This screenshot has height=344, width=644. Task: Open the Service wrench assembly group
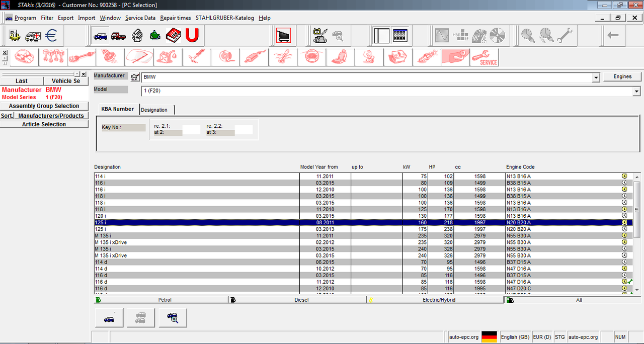click(485, 57)
